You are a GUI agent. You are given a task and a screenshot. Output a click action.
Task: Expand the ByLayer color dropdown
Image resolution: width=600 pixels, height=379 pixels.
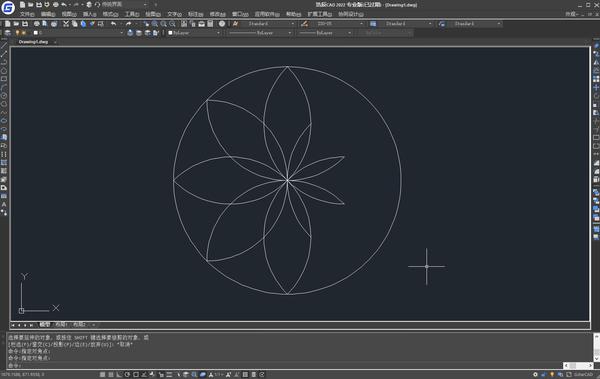pos(194,33)
